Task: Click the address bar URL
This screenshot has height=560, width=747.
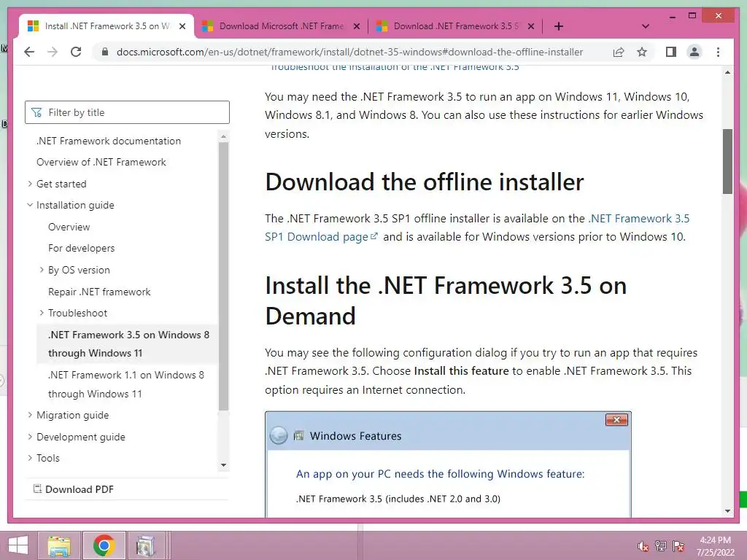Action: [349, 52]
